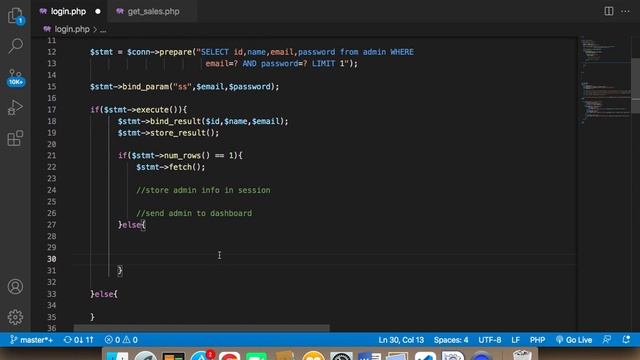
Task: Click the closing brace on line 31
Action: 120,270
